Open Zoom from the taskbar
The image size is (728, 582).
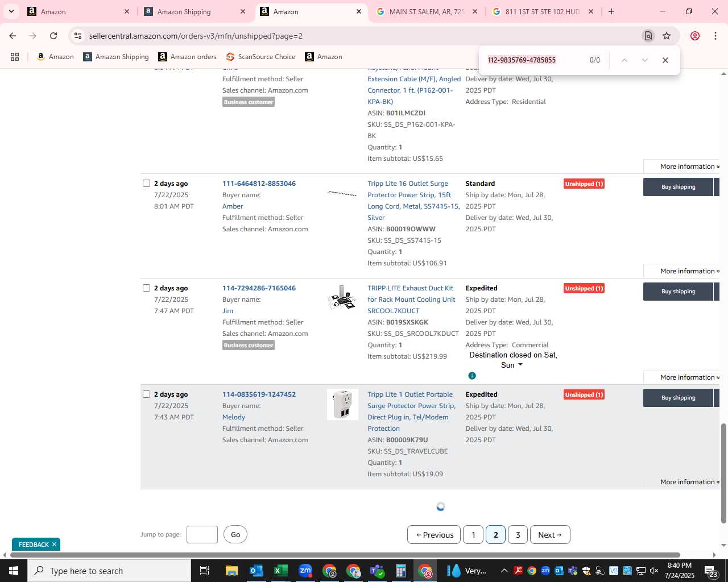click(305, 571)
